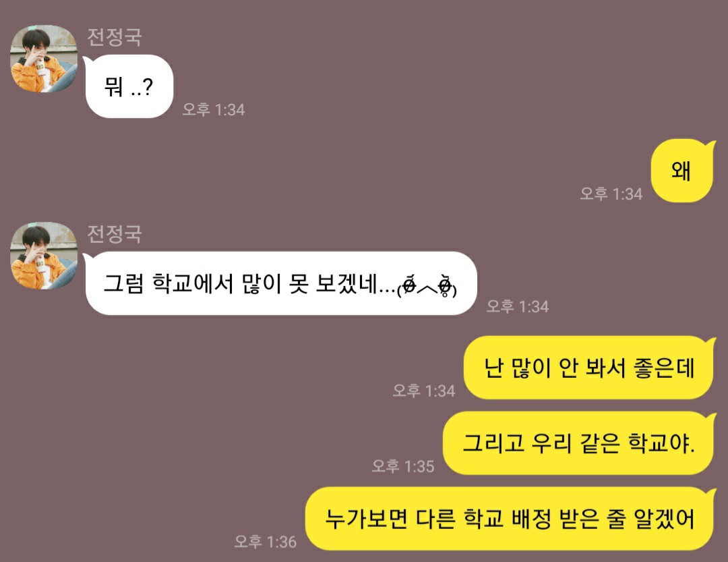Tap the second 전정국 sender name
Screen dimensions: 728x562
pos(115,234)
